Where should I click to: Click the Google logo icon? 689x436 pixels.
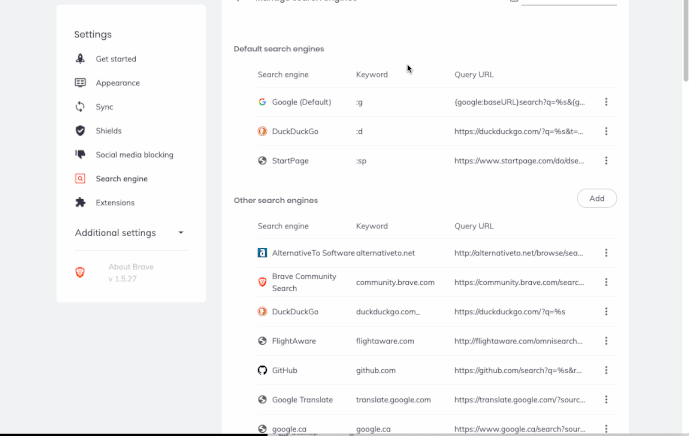(262, 102)
